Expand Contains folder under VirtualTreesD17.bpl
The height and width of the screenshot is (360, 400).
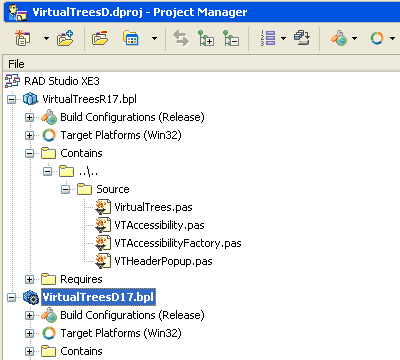pyautogui.click(x=30, y=351)
